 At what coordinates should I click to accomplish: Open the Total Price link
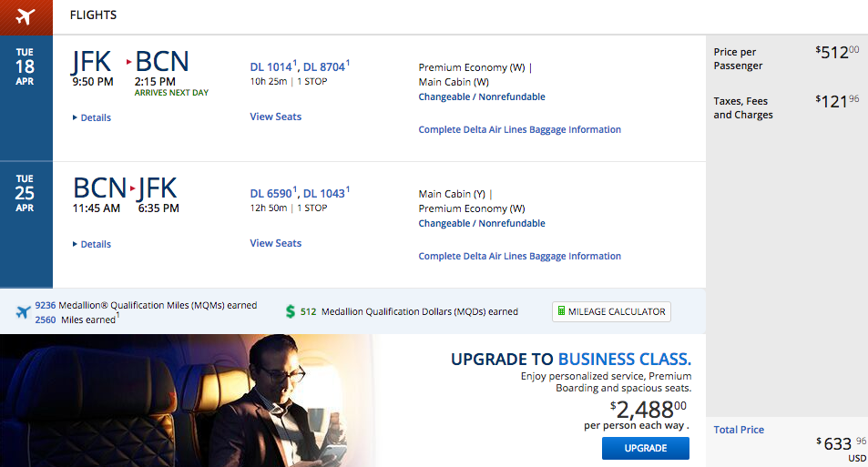click(x=739, y=430)
